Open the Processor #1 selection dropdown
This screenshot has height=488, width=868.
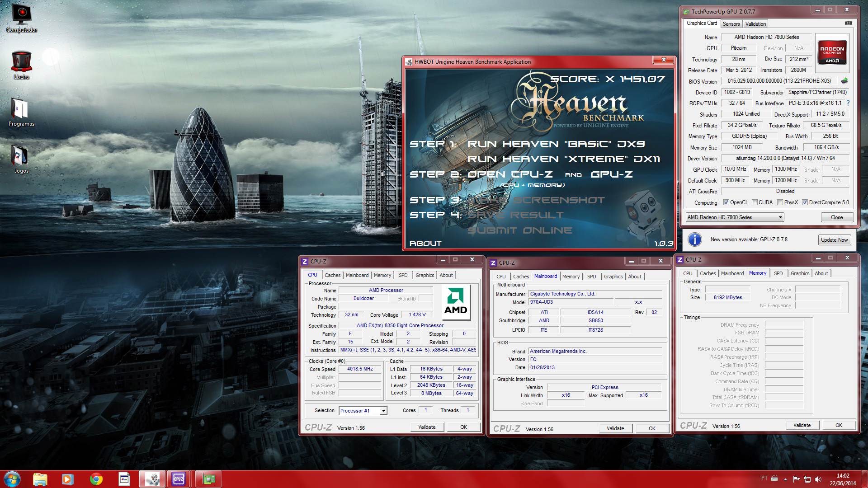(x=363, y=411)
